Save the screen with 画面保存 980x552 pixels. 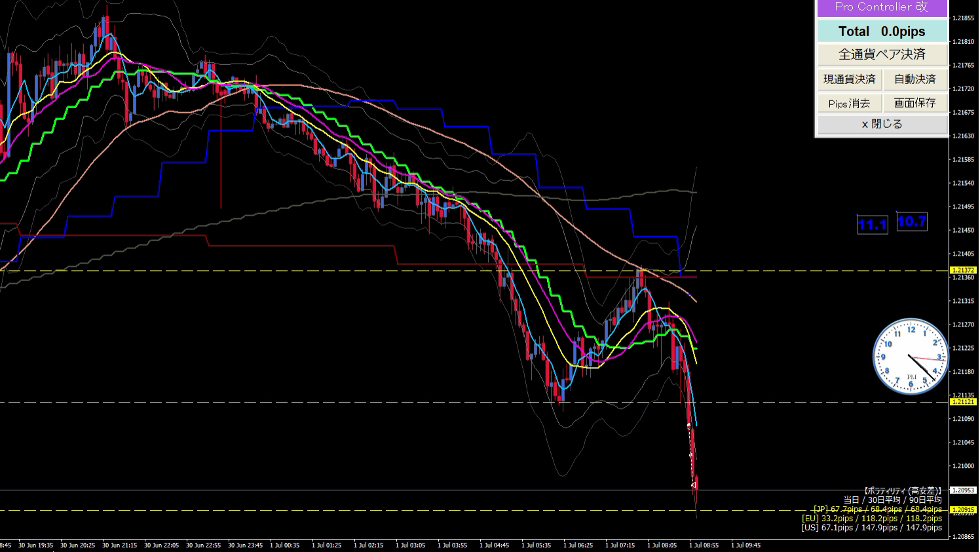pyautogui.click(x=915, y=103)
